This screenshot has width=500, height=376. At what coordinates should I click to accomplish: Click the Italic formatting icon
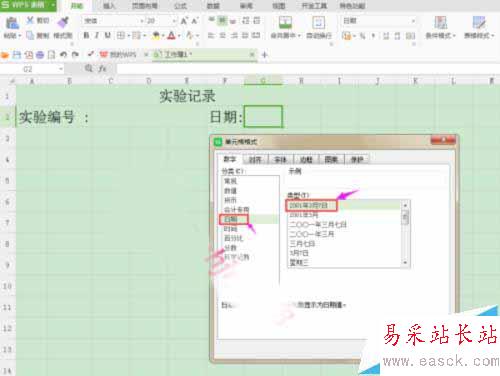(97, 35)
